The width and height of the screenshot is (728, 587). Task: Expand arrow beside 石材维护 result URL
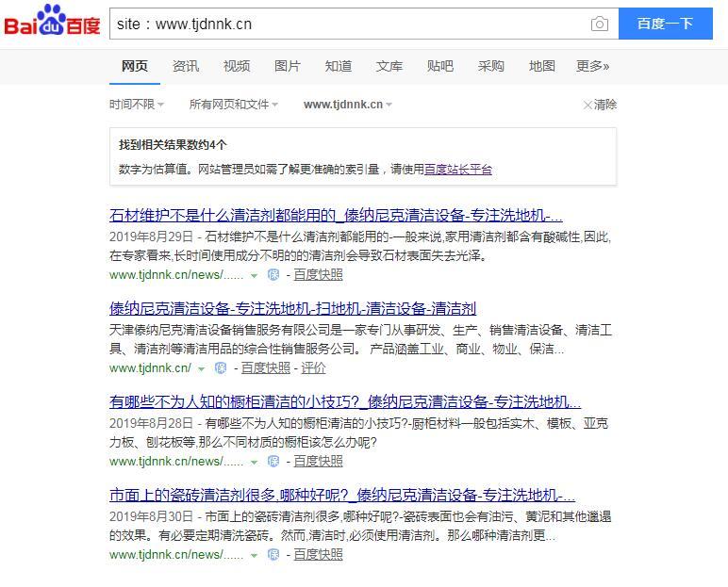click(254, 276)
